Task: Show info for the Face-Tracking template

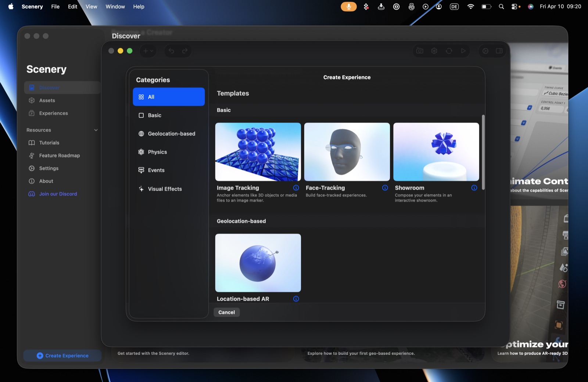Action: point(385,188)
